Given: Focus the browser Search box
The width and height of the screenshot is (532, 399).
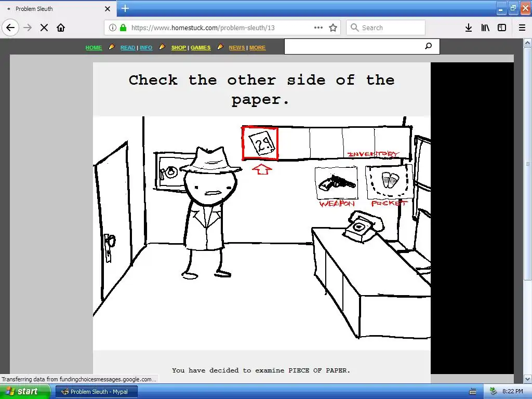Looking at the screenshot, I should point(386,28).
